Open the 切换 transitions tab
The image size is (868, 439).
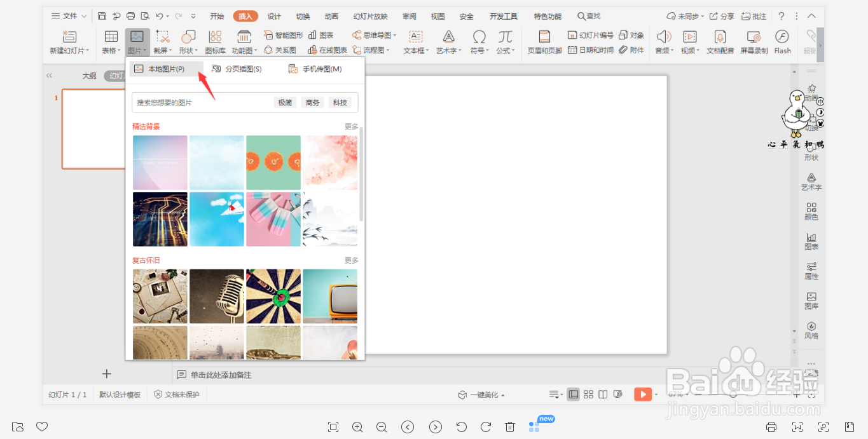pyautogui.click(x=303, y=16)
